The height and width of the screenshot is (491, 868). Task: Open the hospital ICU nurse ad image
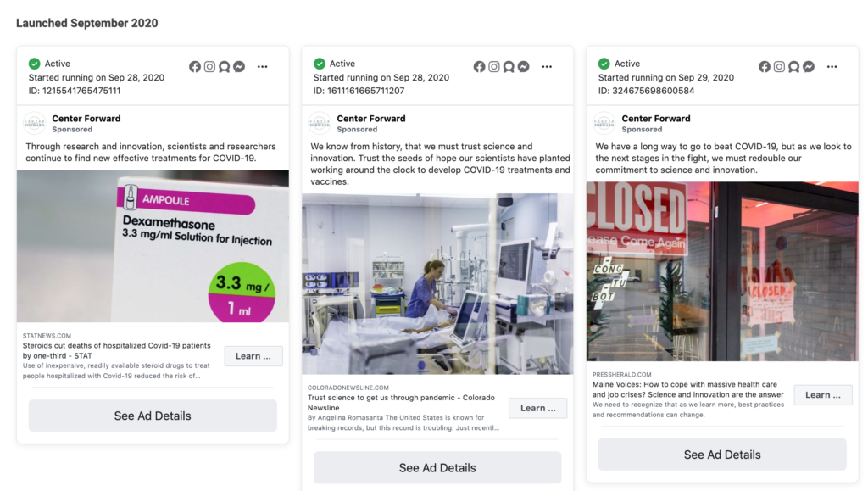pyautogui.click(x=437, y=284)
